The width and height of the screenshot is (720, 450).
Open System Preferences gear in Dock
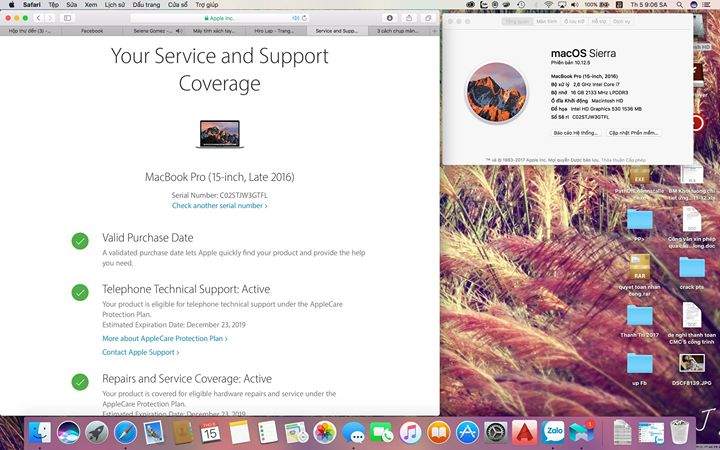[496, 433]
